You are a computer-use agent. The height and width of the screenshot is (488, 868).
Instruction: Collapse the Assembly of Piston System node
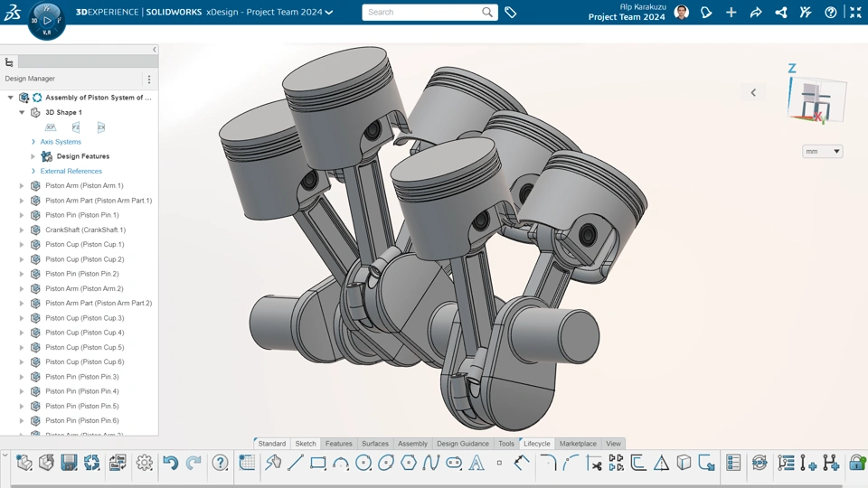[x=10, y=98]
